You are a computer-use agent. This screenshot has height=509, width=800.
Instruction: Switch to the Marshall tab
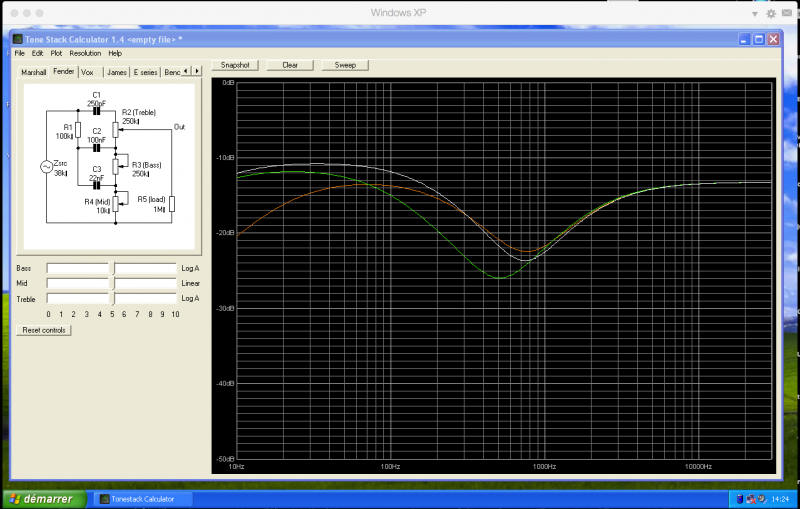34,72
